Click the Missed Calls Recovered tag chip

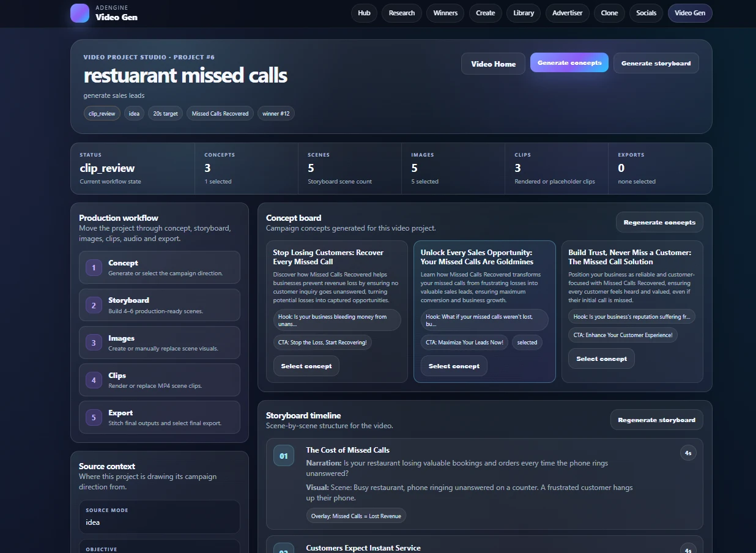220,113
